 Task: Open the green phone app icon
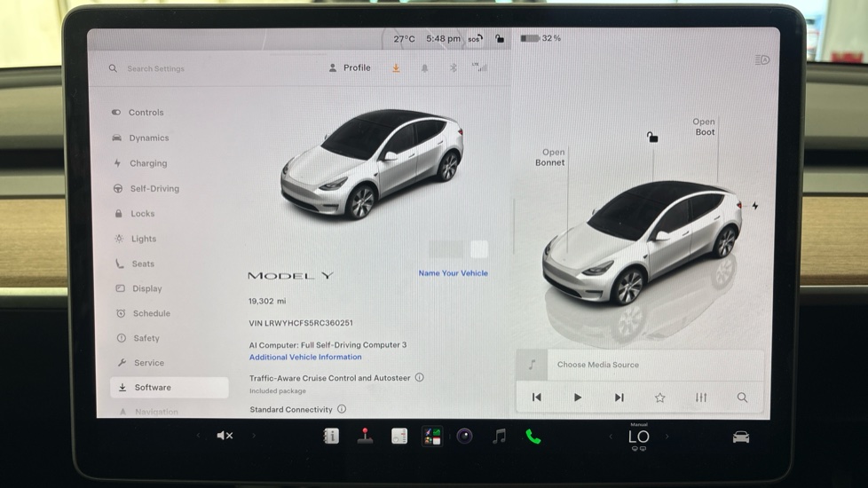click(x=533, y=437)
